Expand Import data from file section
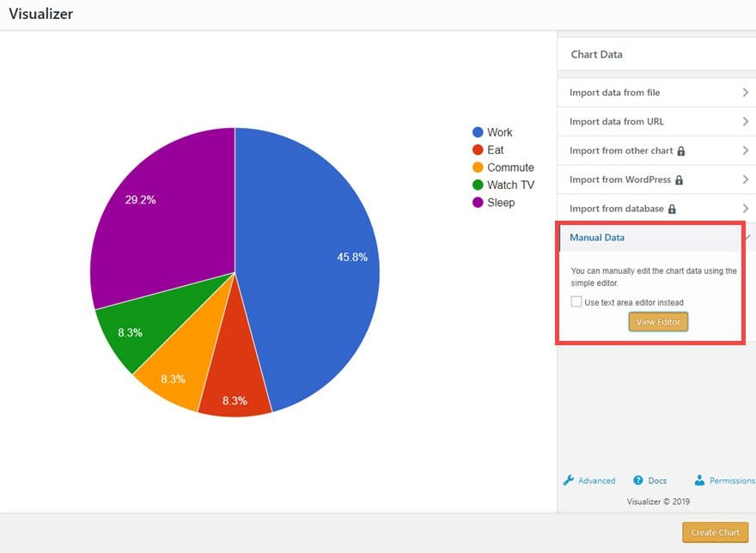 [656, 93]
